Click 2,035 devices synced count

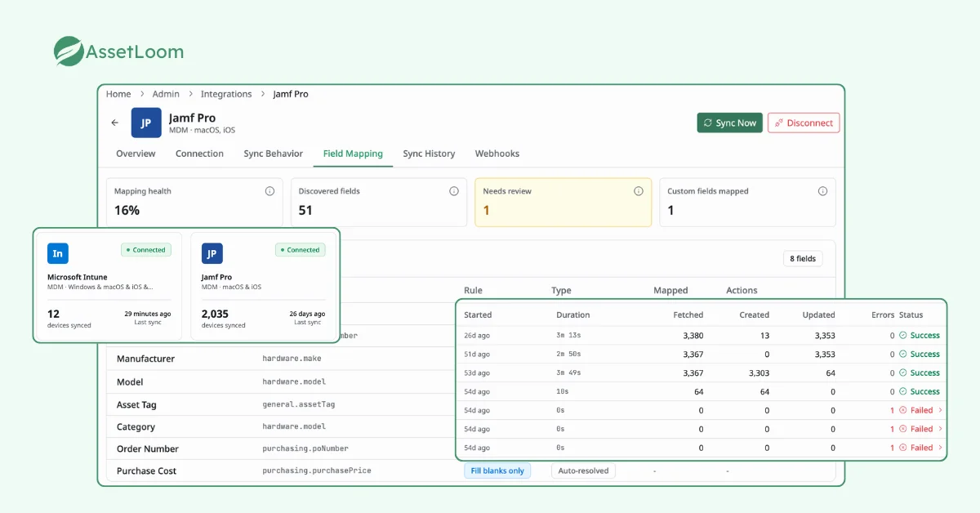click(x=216, y=314)
